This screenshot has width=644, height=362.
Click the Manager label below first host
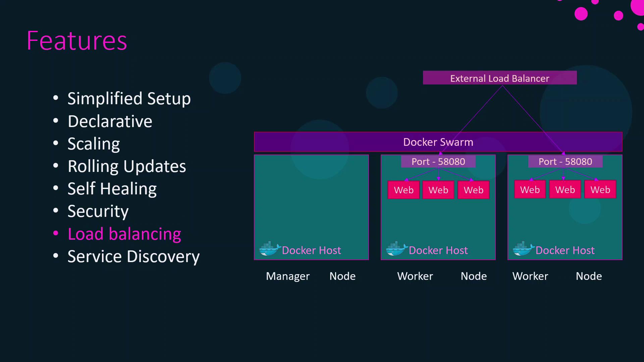(x=288, y=277)
